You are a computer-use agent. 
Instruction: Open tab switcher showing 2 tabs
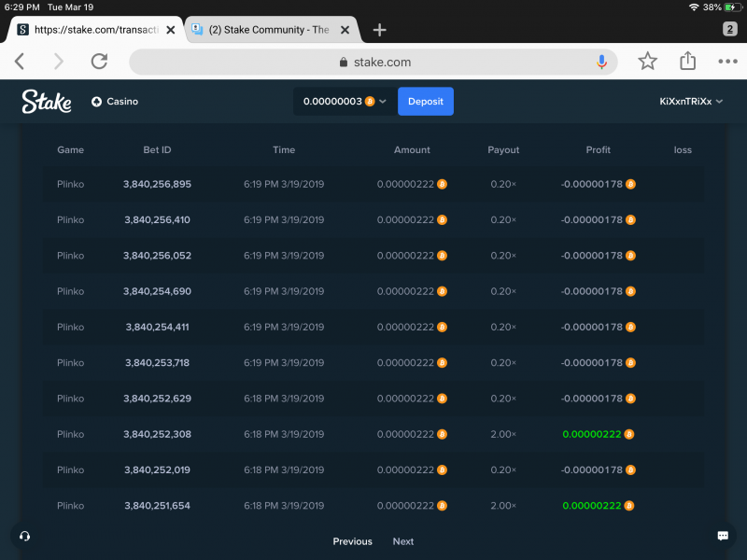click(x=729, y=29)
